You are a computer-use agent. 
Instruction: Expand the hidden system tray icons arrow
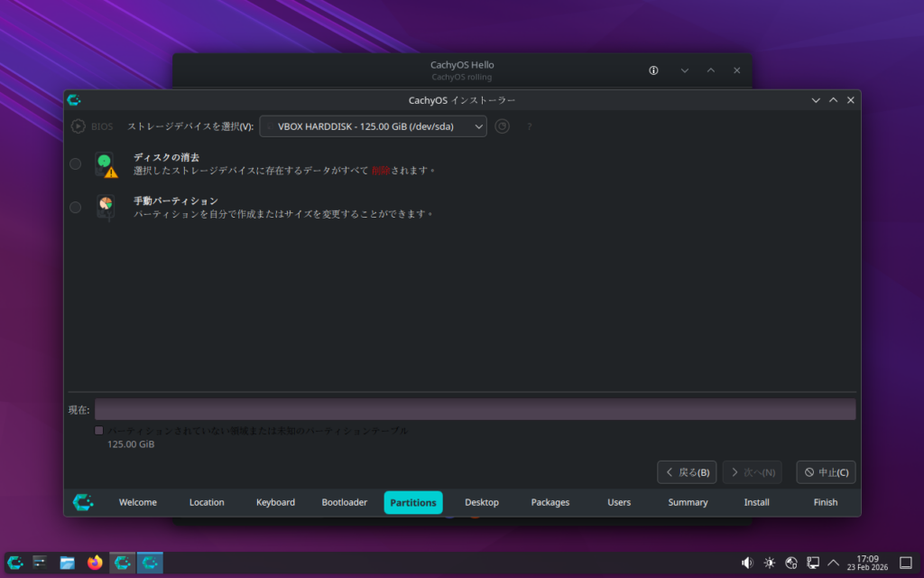click(x=834, y=563)
